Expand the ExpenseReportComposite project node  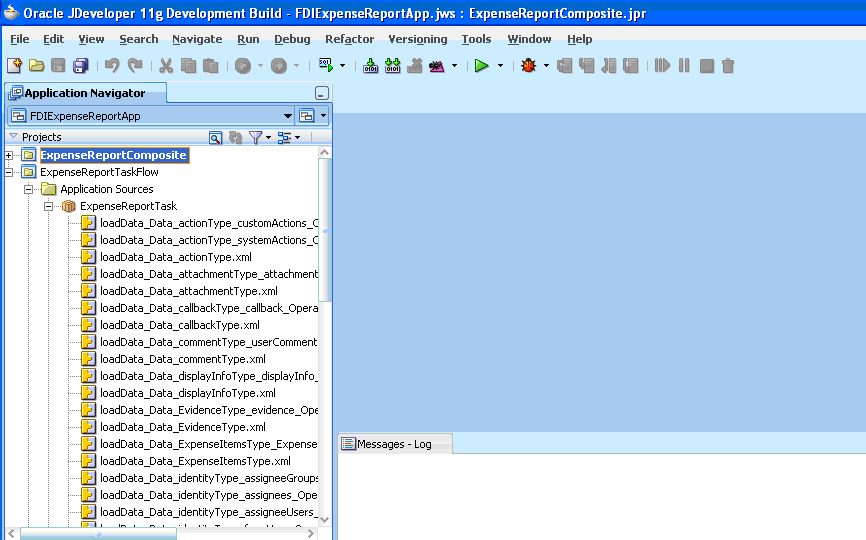click(x=8, y=156)
